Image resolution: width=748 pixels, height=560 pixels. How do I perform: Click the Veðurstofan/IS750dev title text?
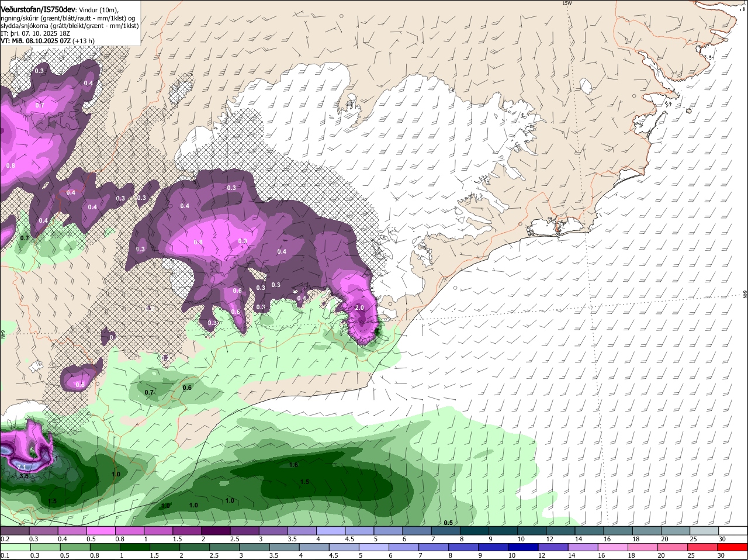pos(38,10)
